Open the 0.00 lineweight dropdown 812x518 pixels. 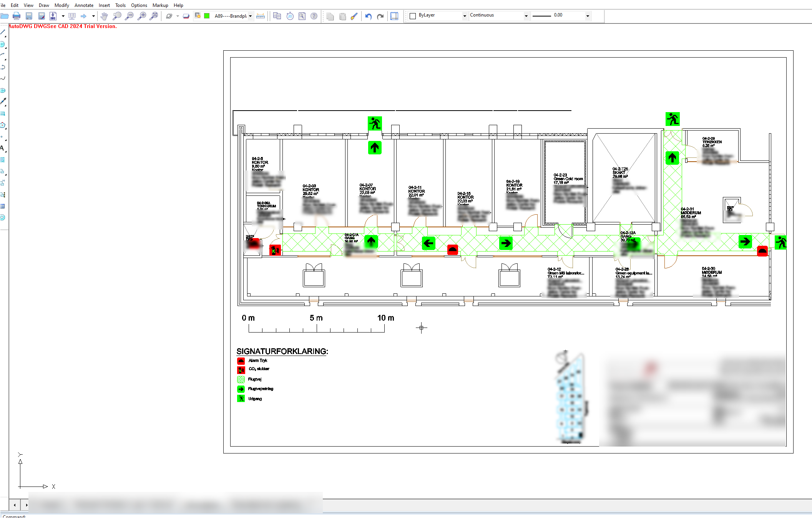(x=588, y=16)
